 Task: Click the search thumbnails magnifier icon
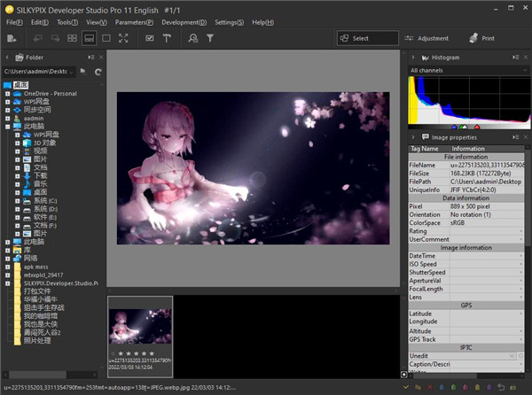pos(193,38)
